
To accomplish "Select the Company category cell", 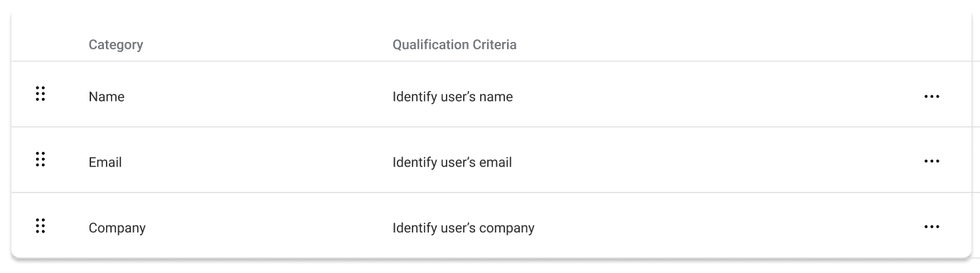I will [x=117, y=228].
